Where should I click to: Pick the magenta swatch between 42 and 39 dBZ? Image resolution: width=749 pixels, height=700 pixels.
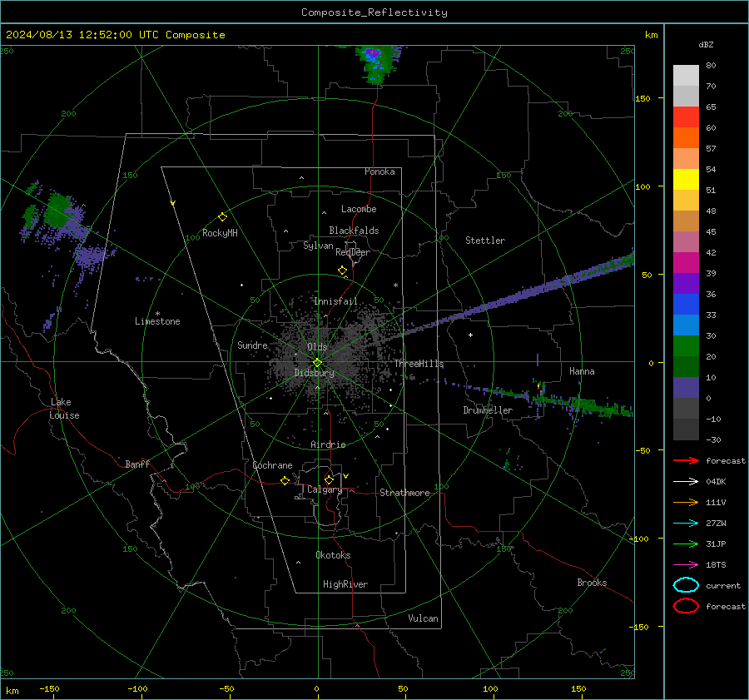click(686, 262)
